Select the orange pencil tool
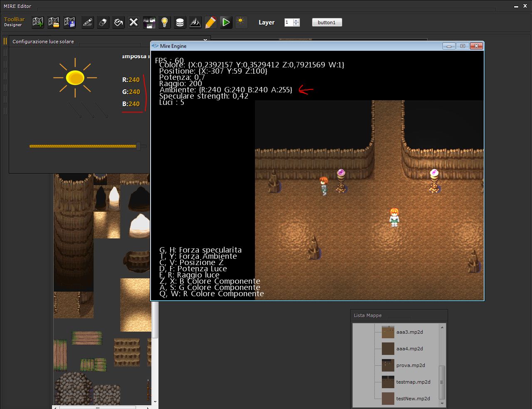532x409 pixels. 210,22
